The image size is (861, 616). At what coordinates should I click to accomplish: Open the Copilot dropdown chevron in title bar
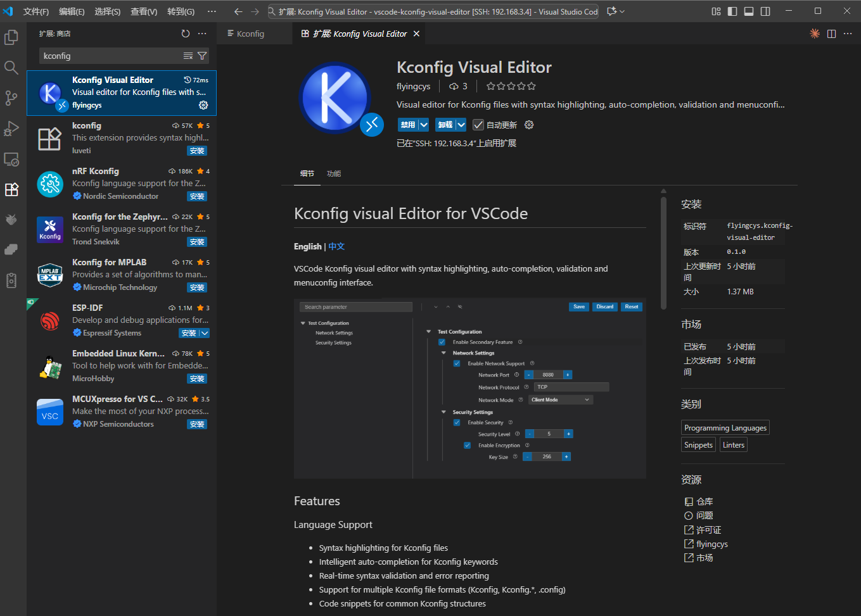[x=622, y=11]
